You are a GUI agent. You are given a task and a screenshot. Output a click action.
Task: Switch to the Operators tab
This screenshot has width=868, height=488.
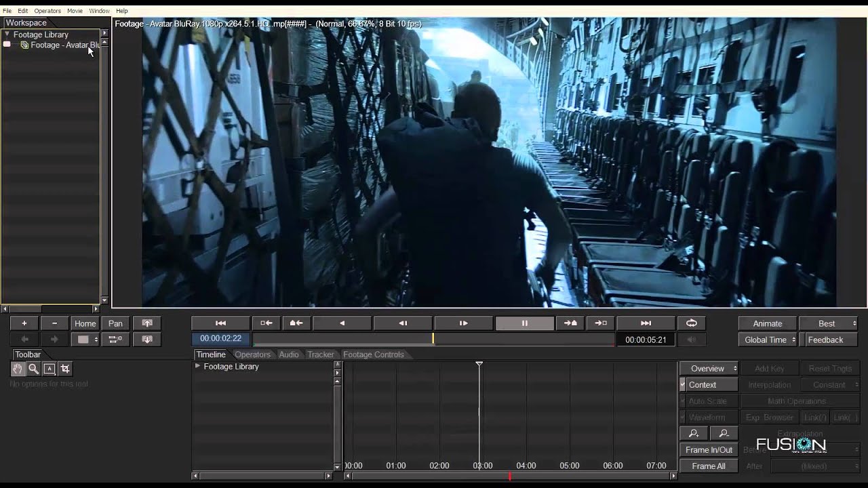[x=253, y=354]
